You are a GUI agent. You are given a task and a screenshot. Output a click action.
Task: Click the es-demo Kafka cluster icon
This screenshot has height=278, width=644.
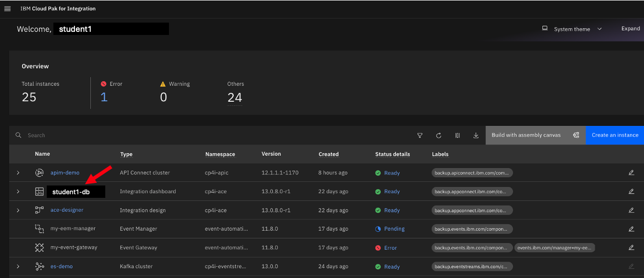coord(40,266)
